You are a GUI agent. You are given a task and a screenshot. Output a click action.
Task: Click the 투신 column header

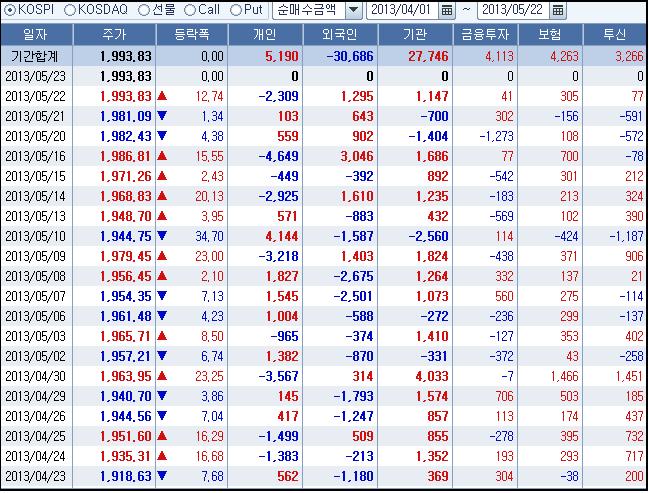point(615,34)
